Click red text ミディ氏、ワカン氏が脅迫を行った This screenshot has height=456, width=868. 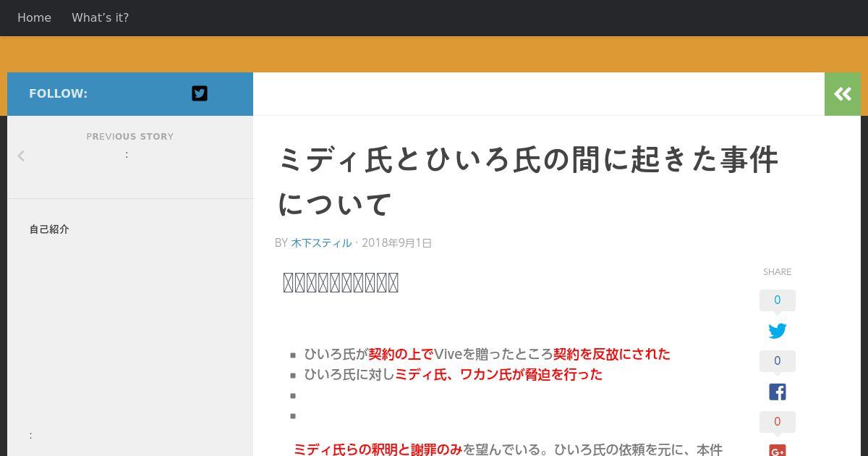pyautogui.click(x=498, y=374)
